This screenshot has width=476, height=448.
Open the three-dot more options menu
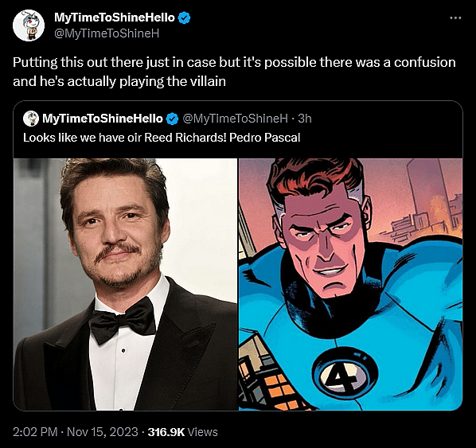455,18
